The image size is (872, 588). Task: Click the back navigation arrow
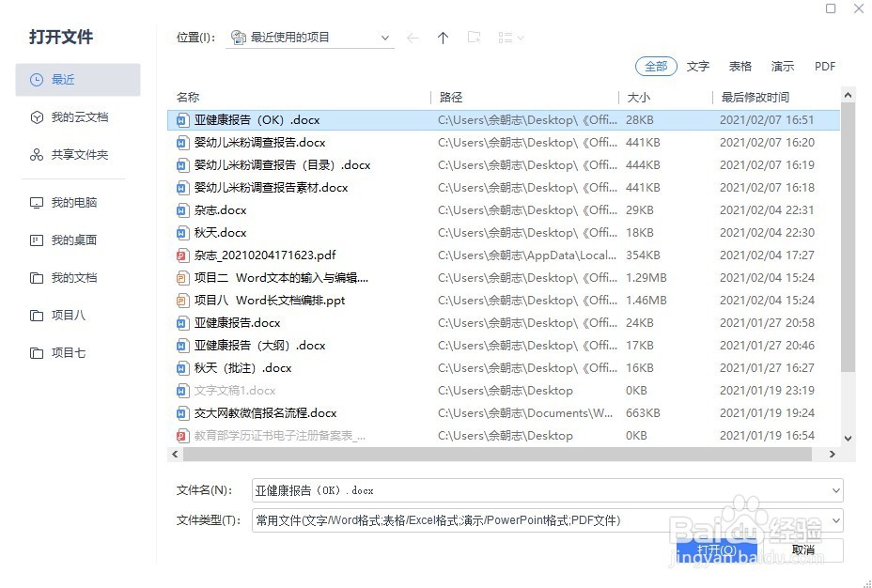tap(413, 37)
